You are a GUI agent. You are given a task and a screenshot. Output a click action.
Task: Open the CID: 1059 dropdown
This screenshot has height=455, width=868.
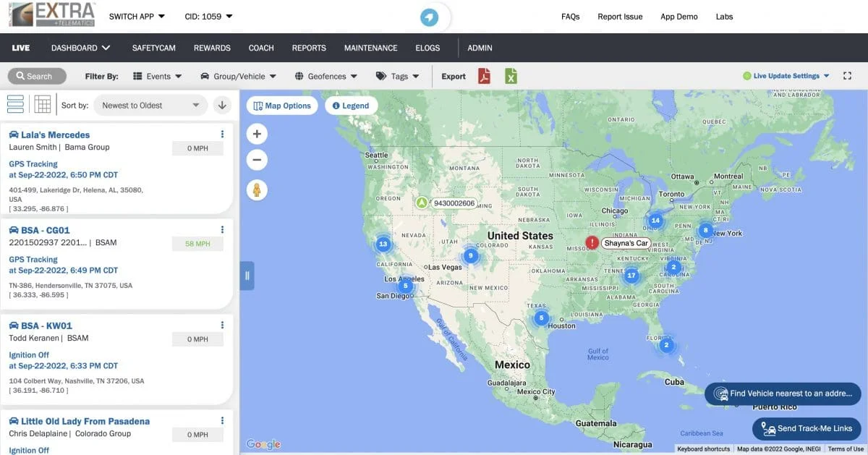(x=208, y=16)
